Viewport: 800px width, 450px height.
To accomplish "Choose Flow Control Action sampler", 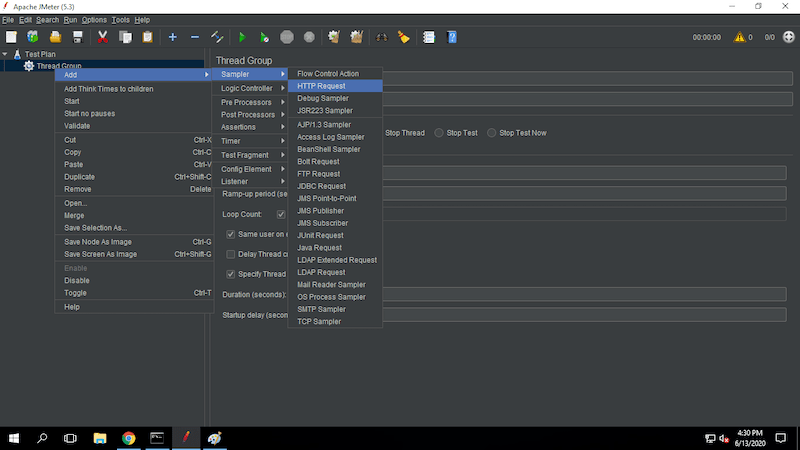I will 335,73.
